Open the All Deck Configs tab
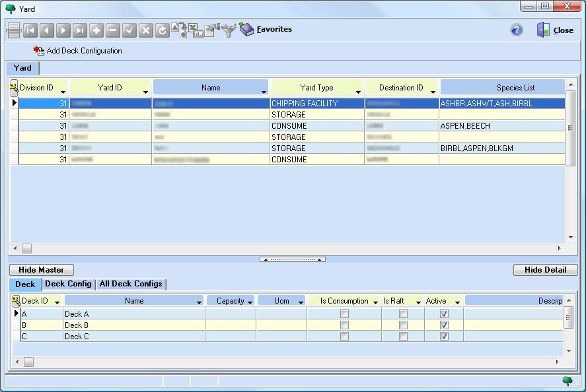 pyautogui.click(x=131, y=284)
